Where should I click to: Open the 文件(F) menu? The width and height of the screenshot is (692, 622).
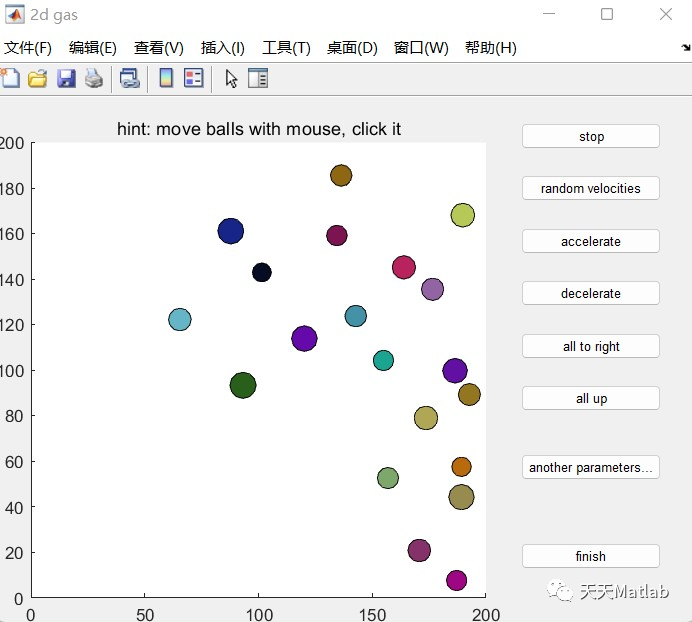click(28, 48)
